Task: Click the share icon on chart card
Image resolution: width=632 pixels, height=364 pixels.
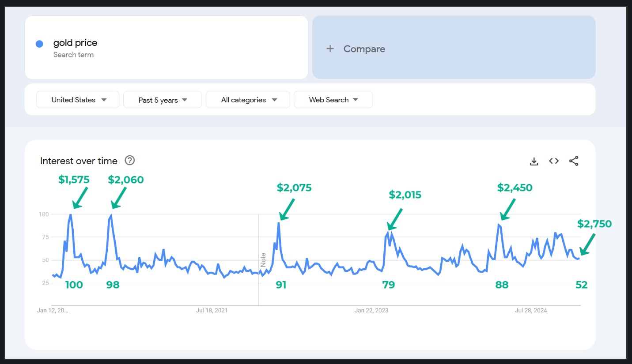Action: tap(574, 161)
